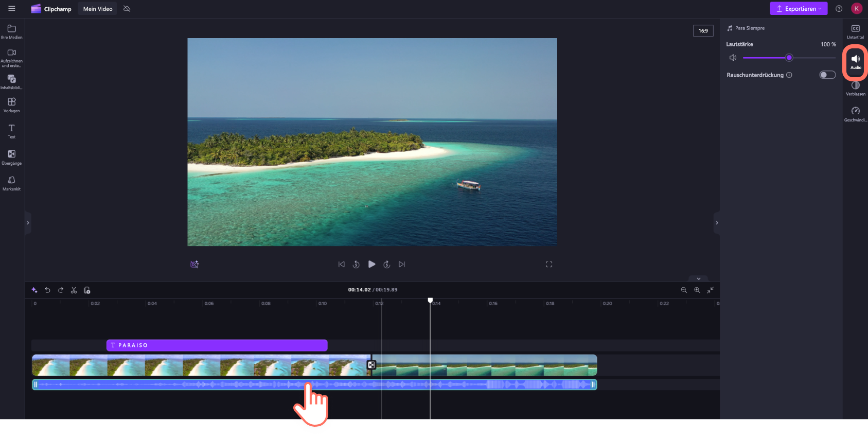The width and height of the screenshot is (868, 435).
Task: Click the Para Siempre audio title
Action: pos(750,28)
